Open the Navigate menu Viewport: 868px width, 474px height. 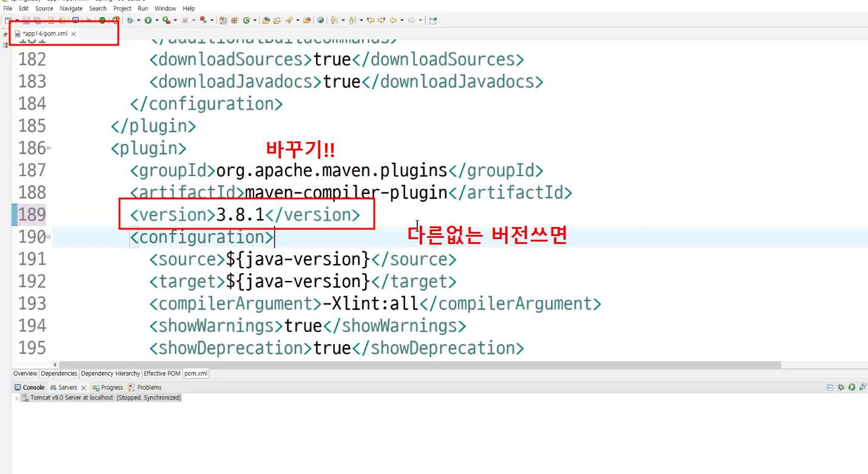71,8
